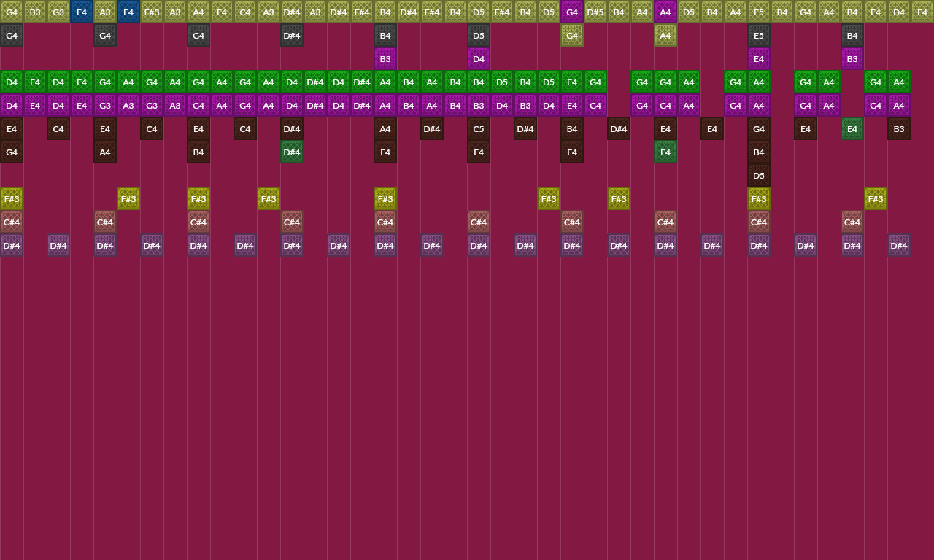Click the magenta A4 block in top row
The width and height of the screenshot is (934, 560).
(x=665, y=12)
